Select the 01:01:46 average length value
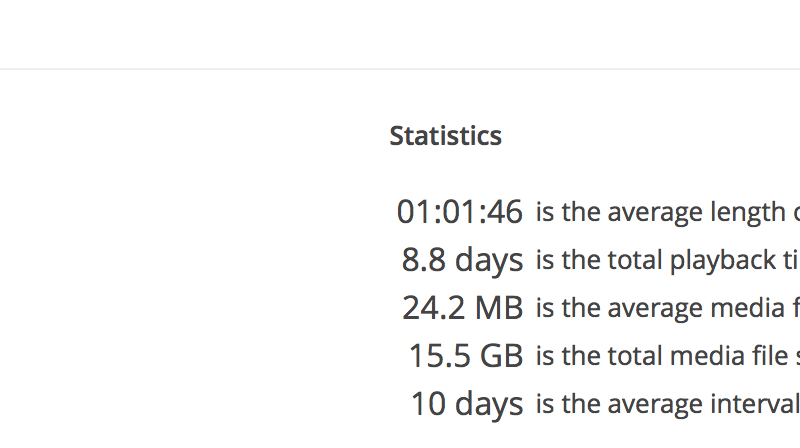Viewport: 800px width, 448px height. point(459,212)
